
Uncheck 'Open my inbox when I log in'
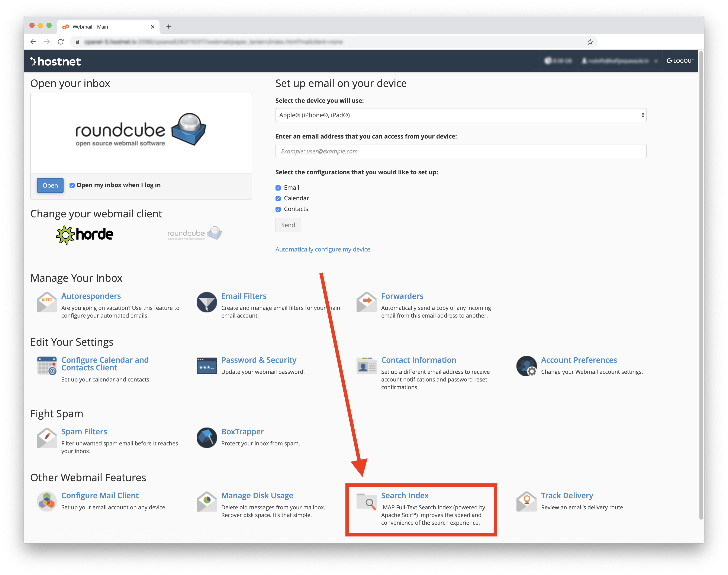pyautogui.click(x=72, y=185)
